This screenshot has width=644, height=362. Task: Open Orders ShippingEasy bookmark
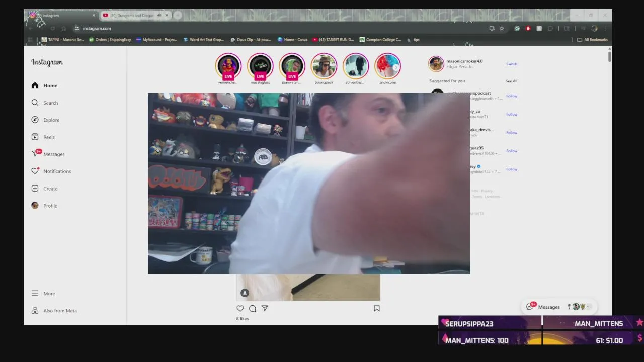pyautogui.click(x=110, y=40)
